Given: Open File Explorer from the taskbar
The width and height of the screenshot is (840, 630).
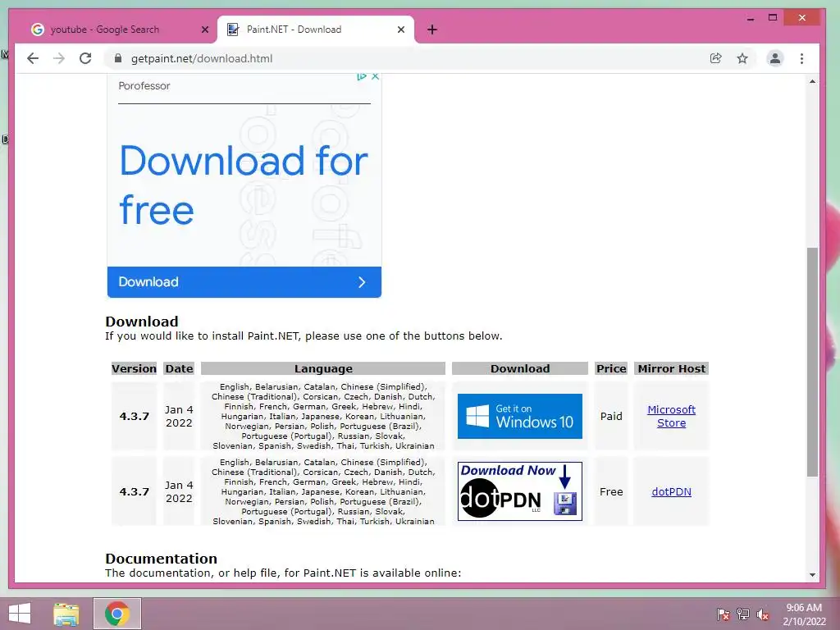Looking at the screenshot, I should click(66, 614).
